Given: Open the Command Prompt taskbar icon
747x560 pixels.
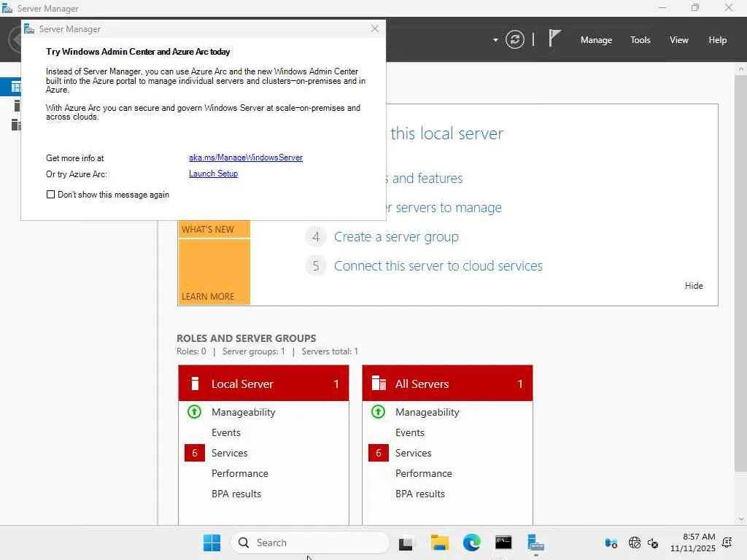Looking at the screenshot, I should pyautogui.click(x=503, y=542).
